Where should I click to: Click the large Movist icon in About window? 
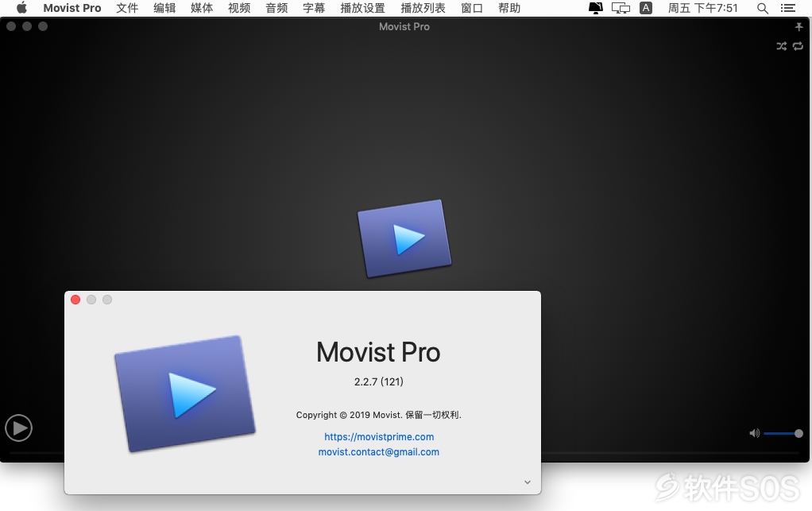185,394
